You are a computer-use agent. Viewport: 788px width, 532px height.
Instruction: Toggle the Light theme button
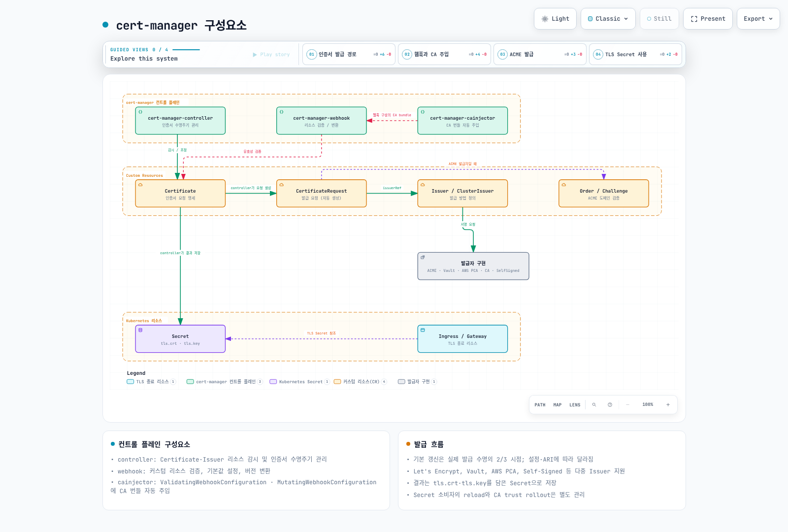[555, 19]
